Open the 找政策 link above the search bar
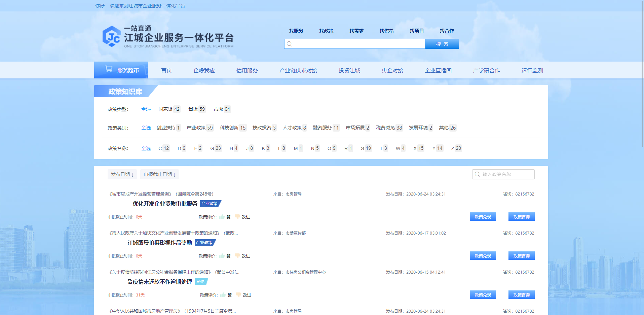The height and width of the screenshot is (315, 644). [x=326, y=31]
